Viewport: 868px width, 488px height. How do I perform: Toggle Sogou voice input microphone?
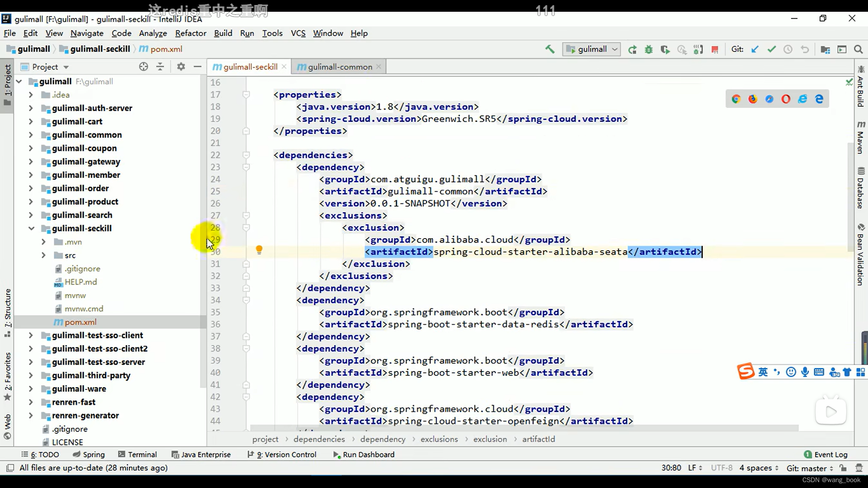[805, 372]
